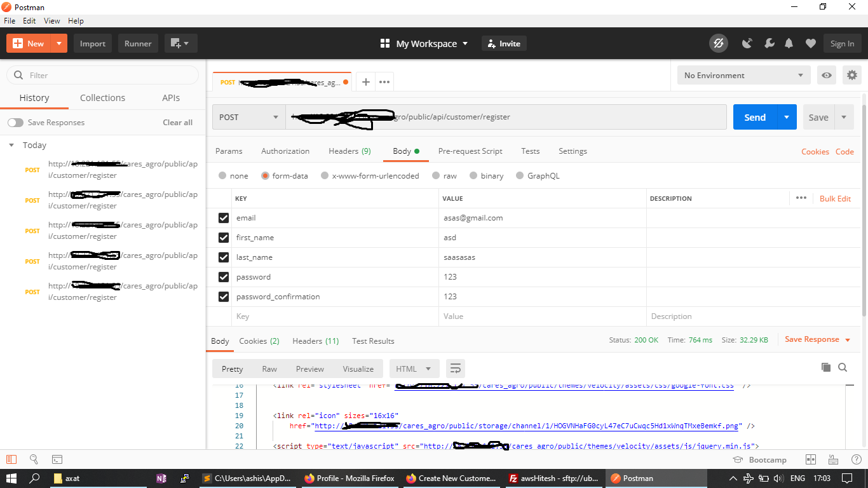The height and width of the screenshot is (488, 868).
Task: Open OneNote from the taskbar
Action: [x=161, y=478]
